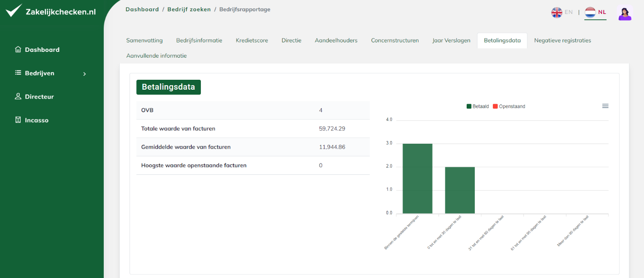Open the Samenvatting tab
The image size is (644, 278).
(x=144, y=41)
